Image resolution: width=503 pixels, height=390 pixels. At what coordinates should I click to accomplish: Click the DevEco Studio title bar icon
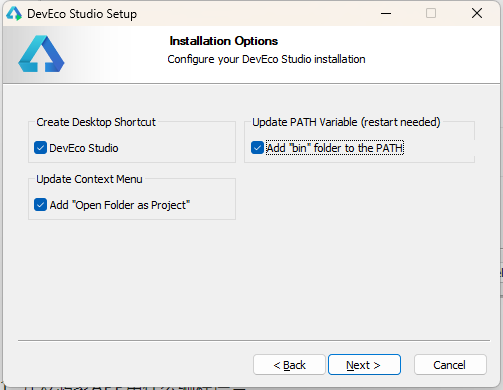pyautogui.click(x=14, y=14)
